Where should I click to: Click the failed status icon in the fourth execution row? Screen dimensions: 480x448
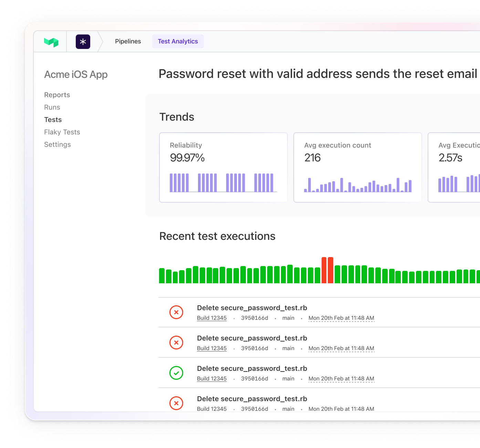tap(176, 403)
